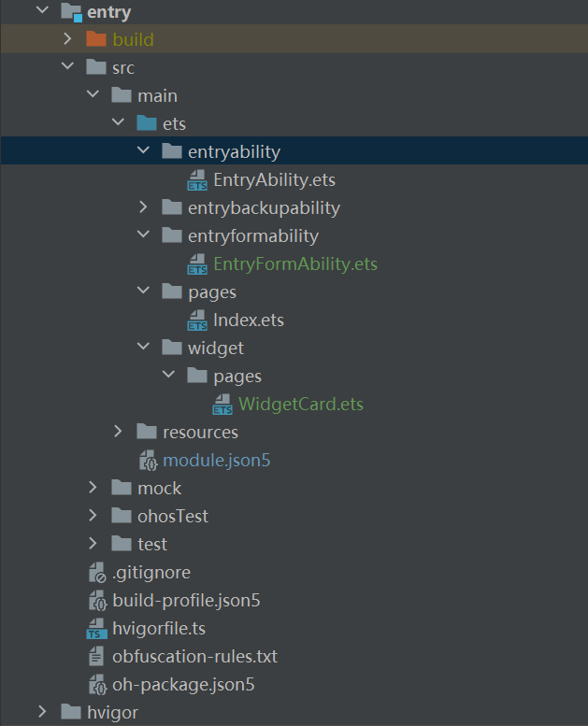
Task: Click the JSON icon of module.json5
Action: tap(147, 461)
